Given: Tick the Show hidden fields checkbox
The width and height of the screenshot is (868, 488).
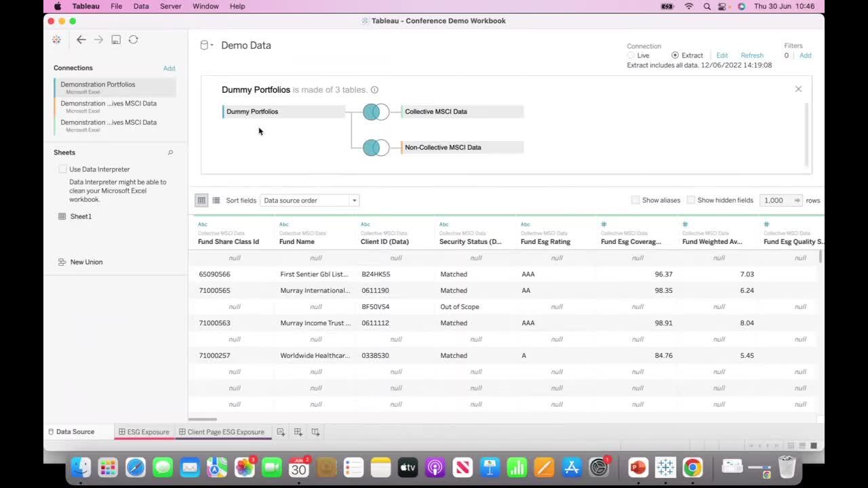Looking at the screenshot, I should pos(691,200).
